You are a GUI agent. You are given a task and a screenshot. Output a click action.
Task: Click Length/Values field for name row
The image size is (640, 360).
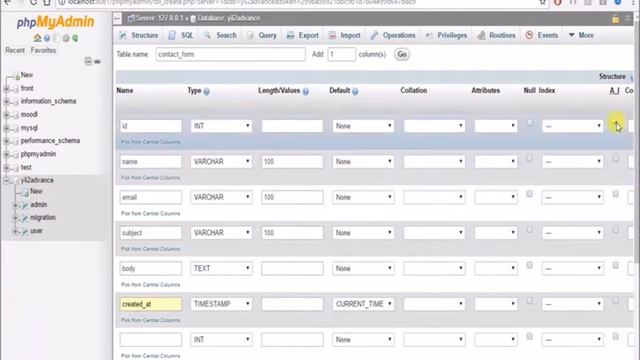point(292,162)
